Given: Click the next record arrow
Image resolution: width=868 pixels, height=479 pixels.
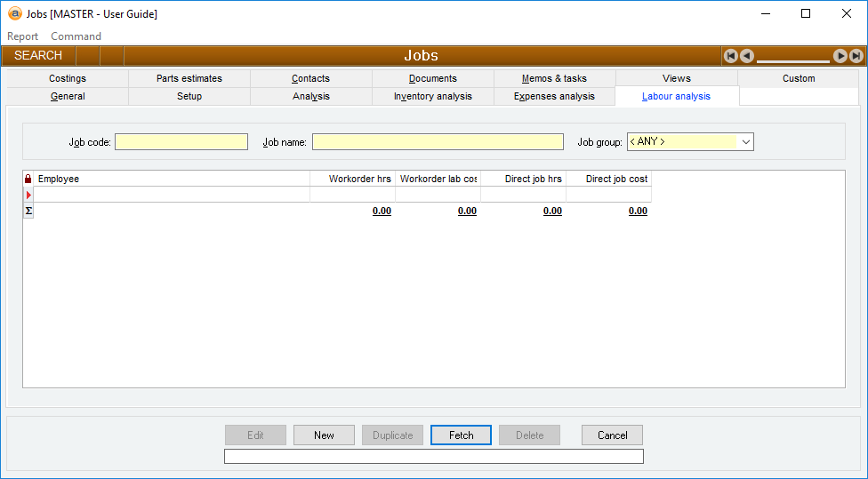Looking at the screenshot, I should tap(840, 56).
